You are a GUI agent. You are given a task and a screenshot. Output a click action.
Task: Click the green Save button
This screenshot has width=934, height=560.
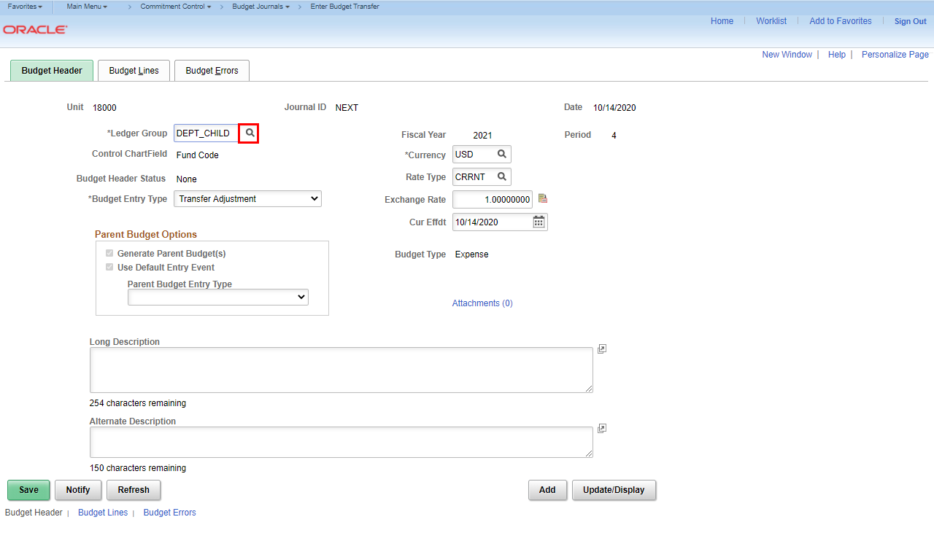(28, 490)
